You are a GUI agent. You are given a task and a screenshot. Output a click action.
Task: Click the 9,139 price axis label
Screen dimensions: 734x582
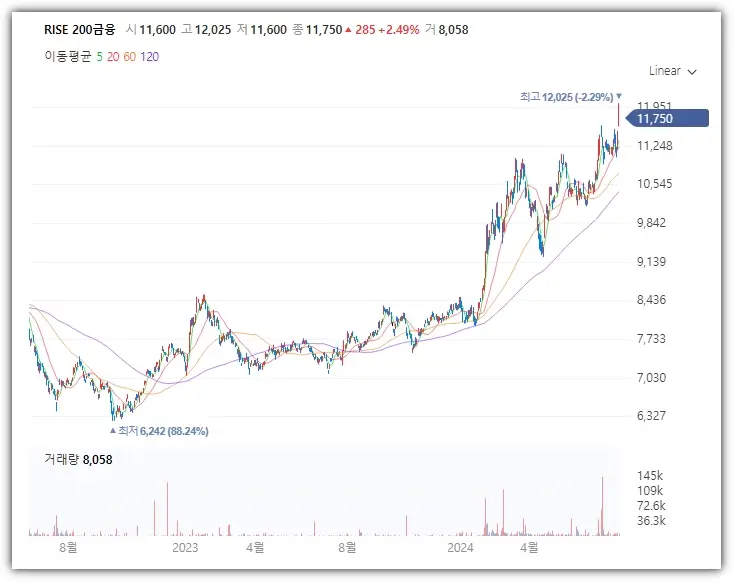pyautogui.click(x=652, y=262)
